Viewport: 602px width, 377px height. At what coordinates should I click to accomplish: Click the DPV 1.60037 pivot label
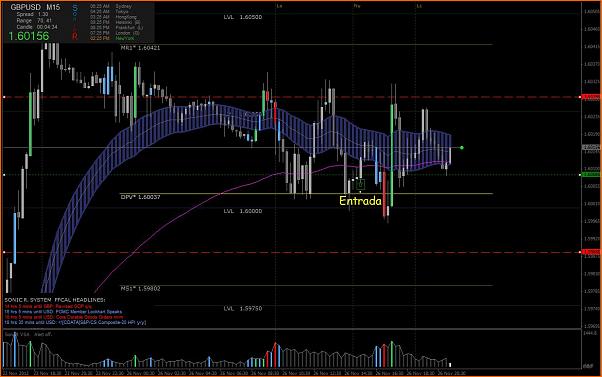click(140, 197)
